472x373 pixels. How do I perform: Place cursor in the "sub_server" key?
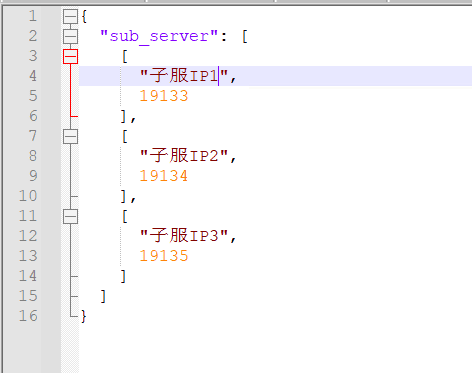(159, 36)
